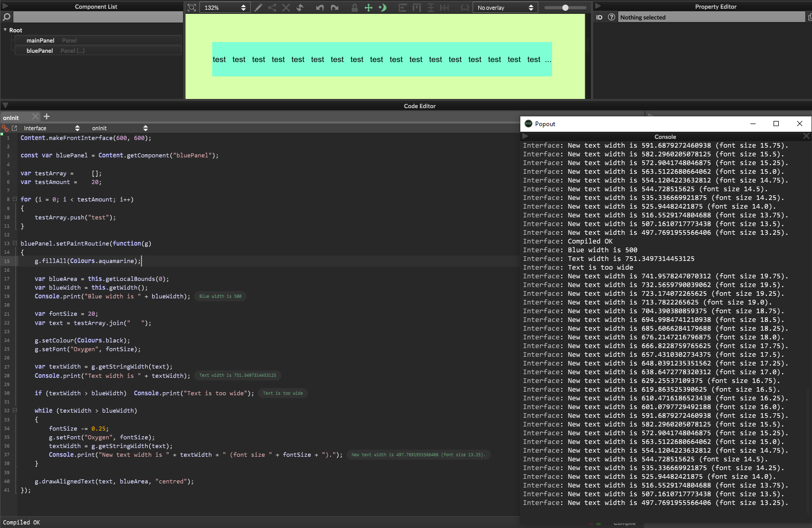The width and height of the screenshot is (812, 528).
Task: Click the green moon-shaped icon
Action: point(382,8)
